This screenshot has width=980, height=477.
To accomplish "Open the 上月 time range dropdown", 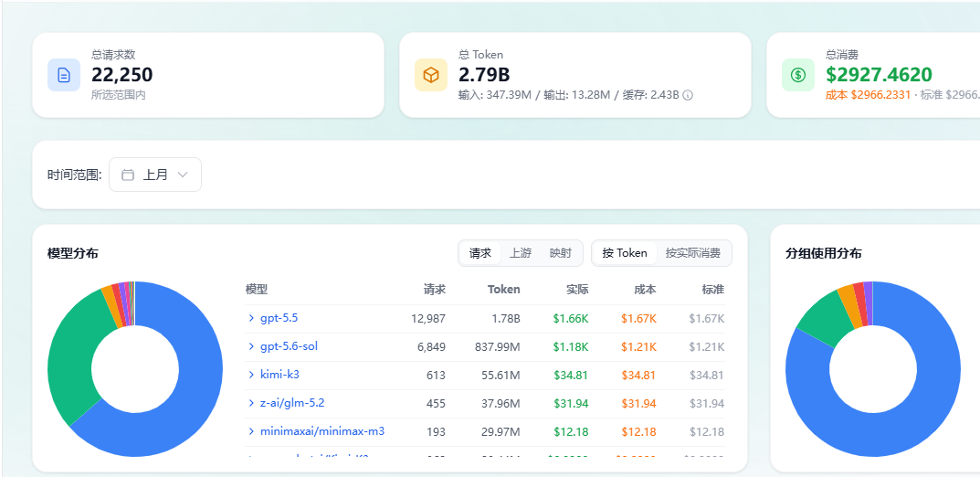I will click(x=155, y=175).
